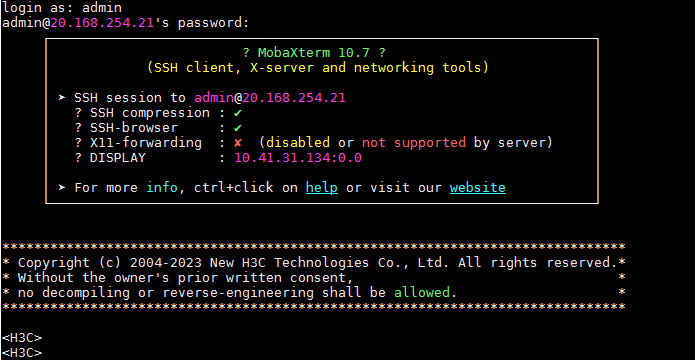695x360 pixels.
Task: Click the 'MobaXterm 10.7' banner title
Action: [314, 53]
